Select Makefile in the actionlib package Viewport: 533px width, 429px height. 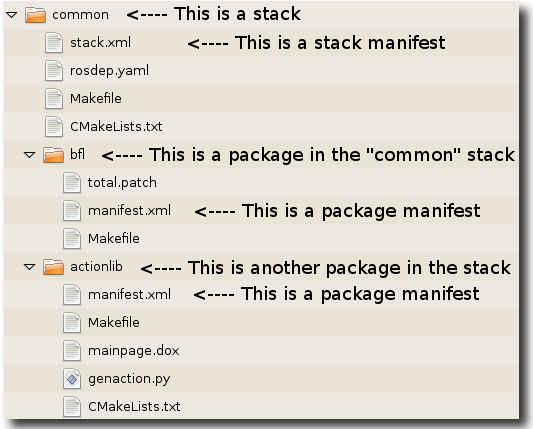tap(114, 323)
